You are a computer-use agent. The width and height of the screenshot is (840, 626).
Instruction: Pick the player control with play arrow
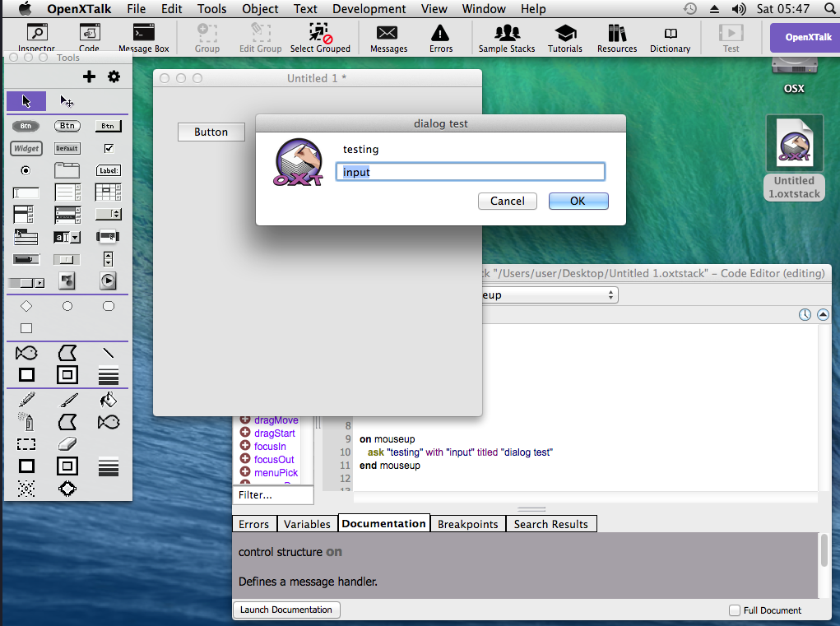point(109,281)
